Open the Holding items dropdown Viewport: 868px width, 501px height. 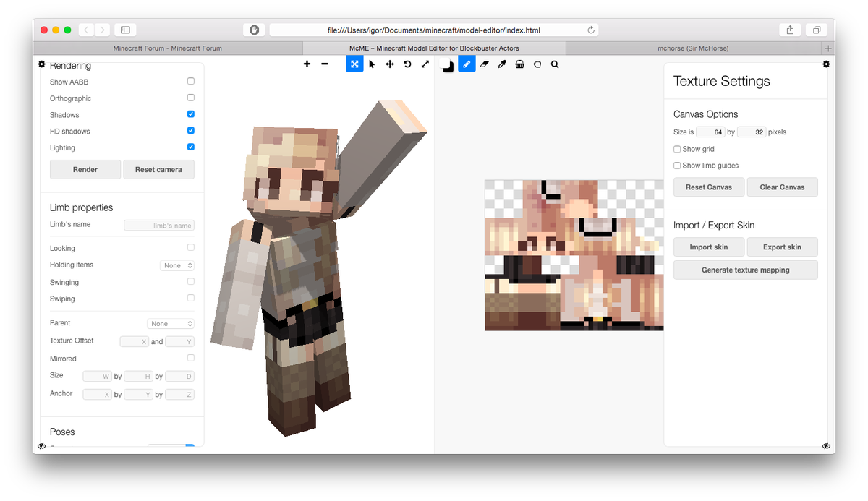click(x=177, y=265)
